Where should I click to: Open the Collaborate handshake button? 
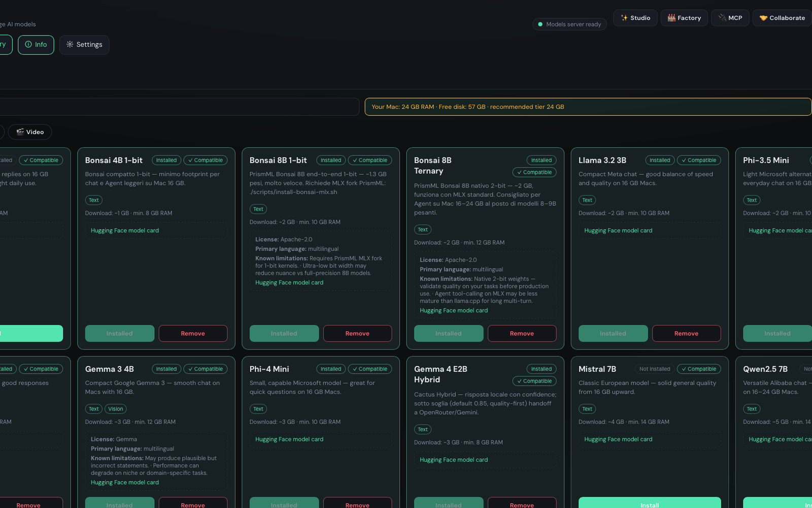(x=782, y=18)
